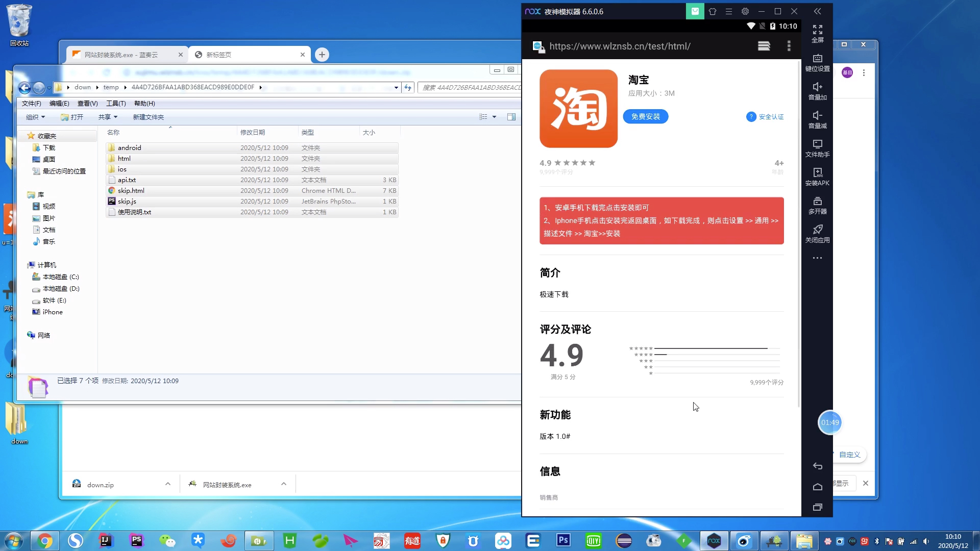
Task: Click green Nox message center icon
Action: coord(695,11)
